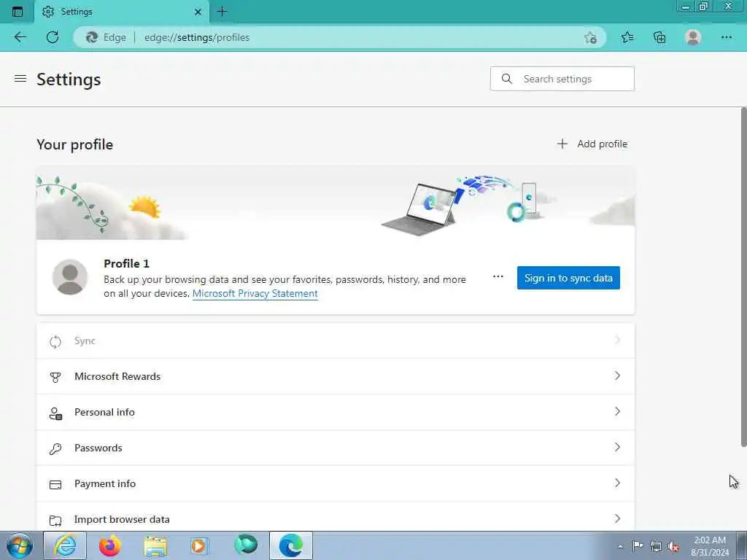Open the Windows Start menu
Viewport: 747px width, 560px height.
coord(20,545)
